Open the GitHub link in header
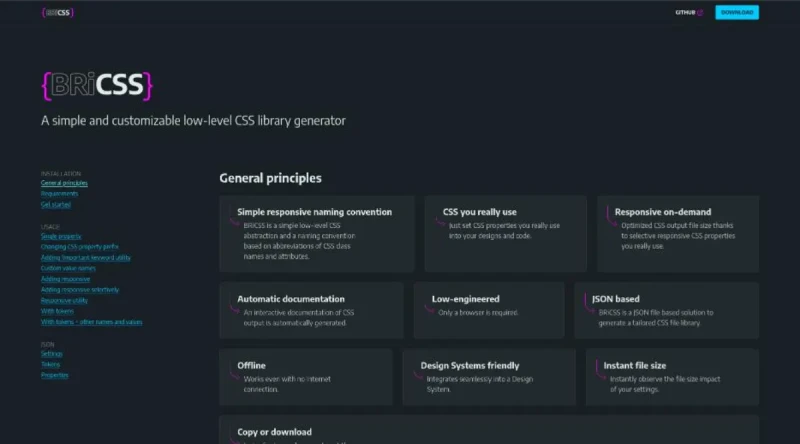 (x=686, y=13)
